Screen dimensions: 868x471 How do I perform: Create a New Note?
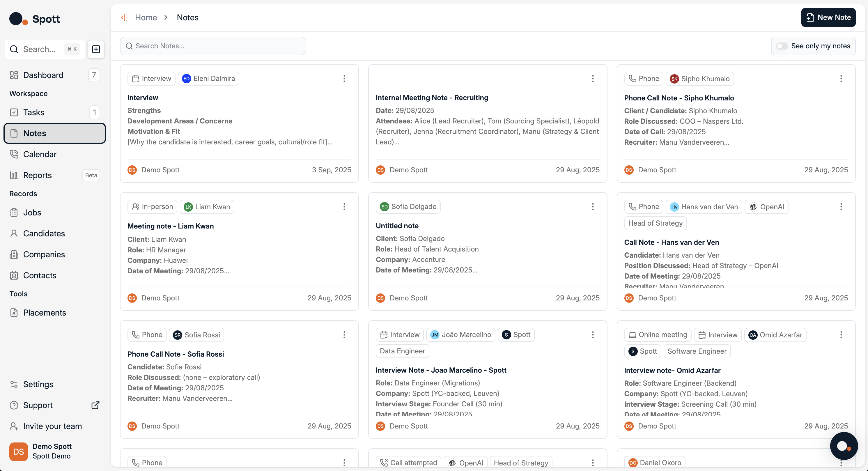(828, 17)
